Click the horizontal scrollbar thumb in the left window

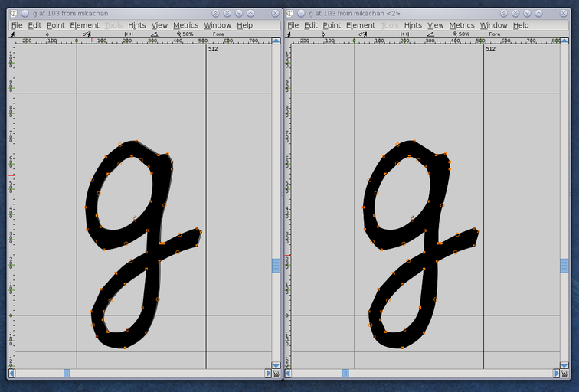(67, 373)
